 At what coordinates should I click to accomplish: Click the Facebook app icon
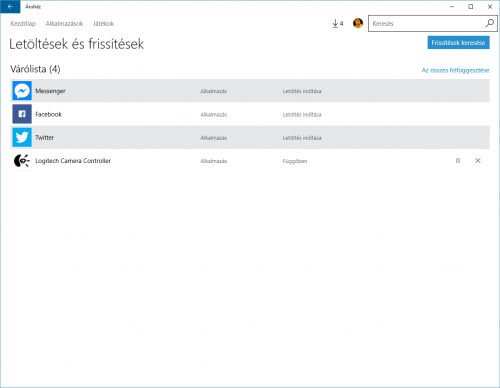[x=22, y=114]
